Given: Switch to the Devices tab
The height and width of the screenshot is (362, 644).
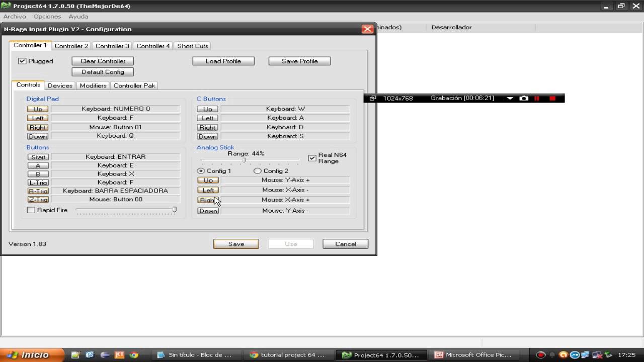Looking at the screenshot, I should pyautogui.click(x=60, y=85).
